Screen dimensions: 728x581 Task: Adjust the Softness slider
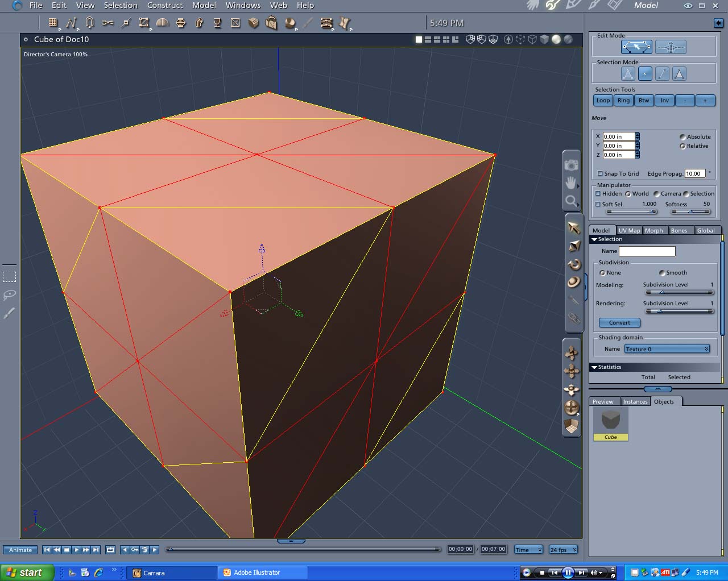coord(690,211)
